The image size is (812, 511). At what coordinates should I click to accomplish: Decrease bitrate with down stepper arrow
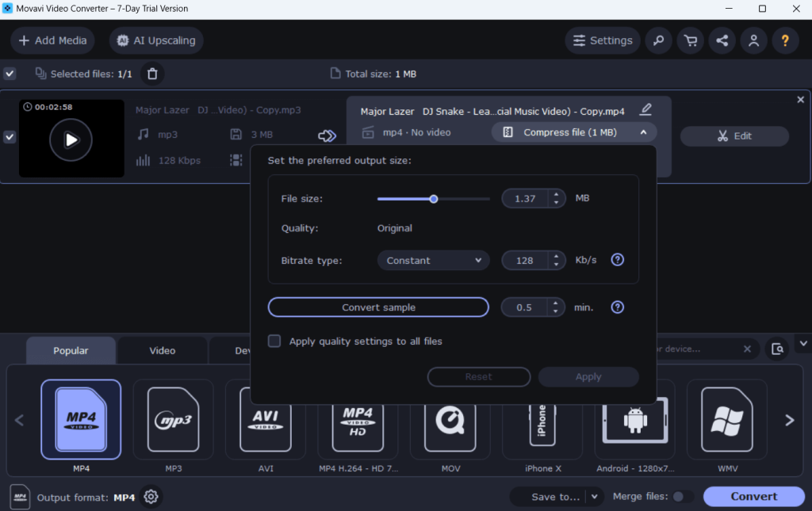click(x=556, y=265)
